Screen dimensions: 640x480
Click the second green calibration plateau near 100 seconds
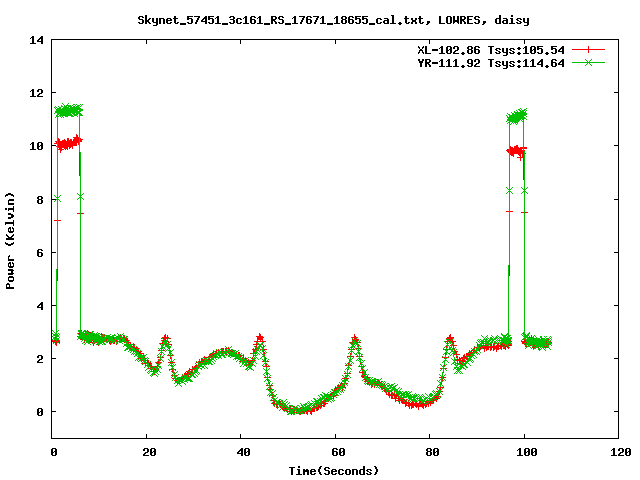coord(517,117)
